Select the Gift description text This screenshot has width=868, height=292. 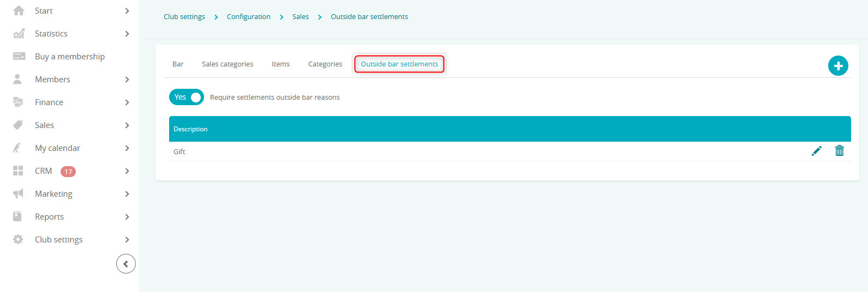179,151
